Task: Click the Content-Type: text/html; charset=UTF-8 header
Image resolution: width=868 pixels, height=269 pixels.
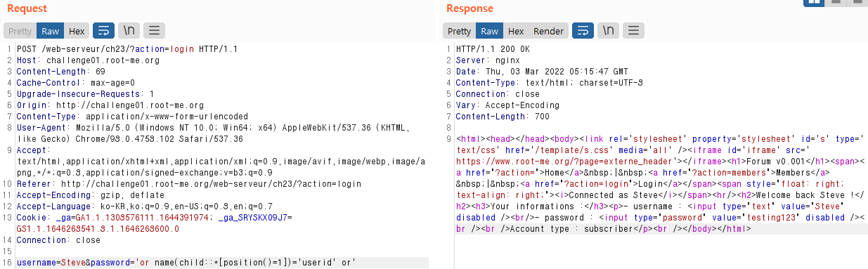Action: [550, 83]
